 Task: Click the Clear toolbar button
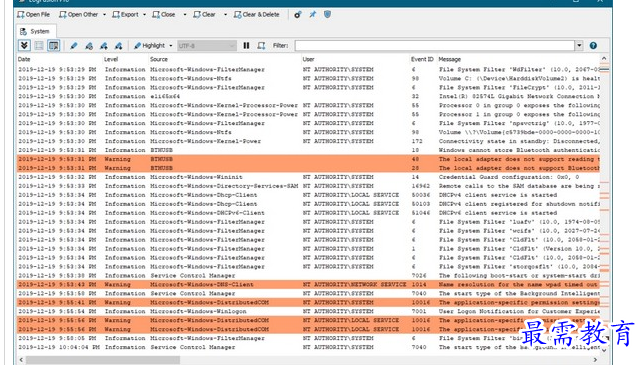tap(204, 15)
